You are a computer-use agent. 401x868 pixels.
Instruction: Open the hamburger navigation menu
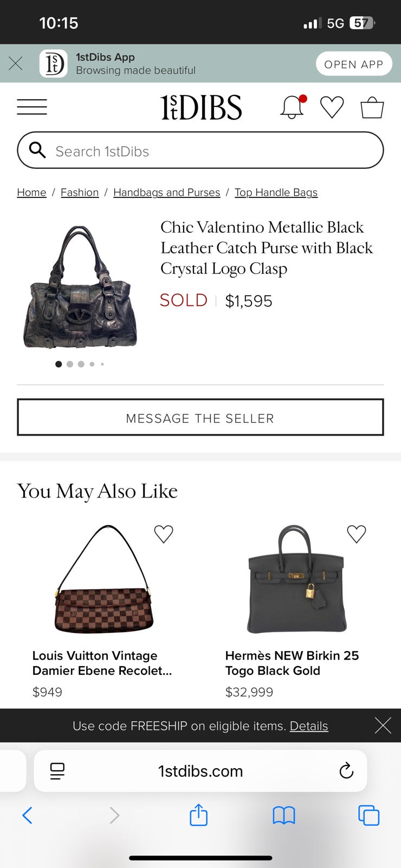point(32,107)
